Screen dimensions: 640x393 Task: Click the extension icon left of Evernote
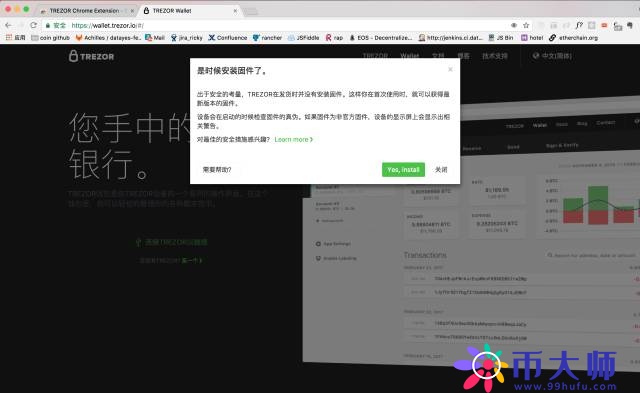pos(618,26)
